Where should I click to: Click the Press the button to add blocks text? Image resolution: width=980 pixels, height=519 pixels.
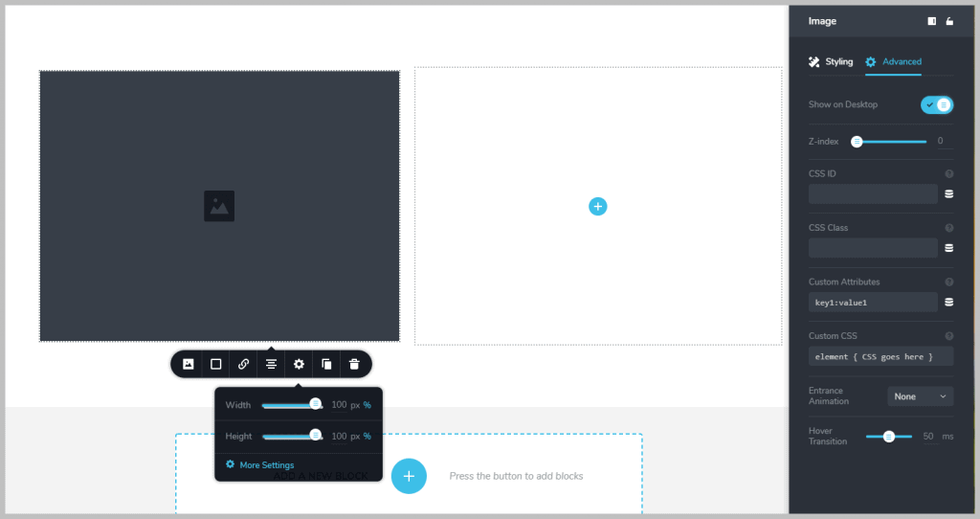(516, 477)
